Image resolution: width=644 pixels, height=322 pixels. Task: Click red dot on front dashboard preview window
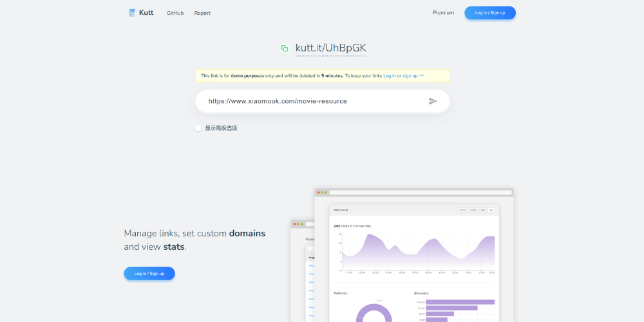317,193
